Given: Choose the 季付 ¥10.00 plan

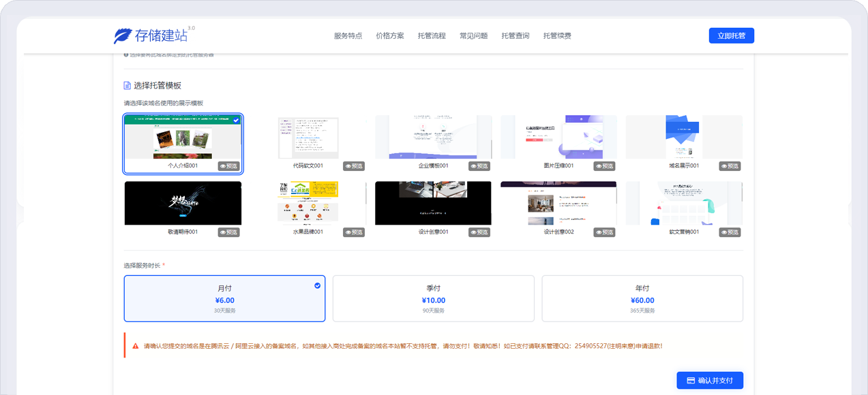Looking at the screenshot, I should (433, 298).
